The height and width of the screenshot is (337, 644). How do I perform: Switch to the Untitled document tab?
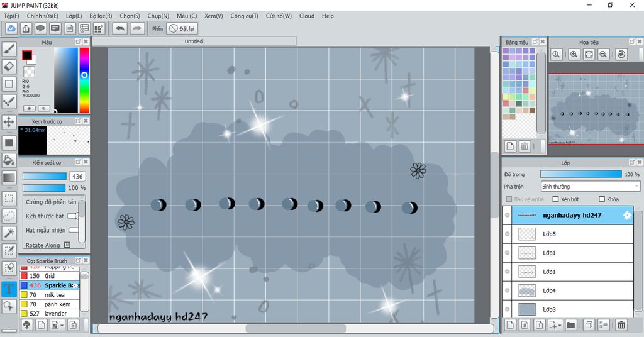pyautogui.click(x=194, y=41)
